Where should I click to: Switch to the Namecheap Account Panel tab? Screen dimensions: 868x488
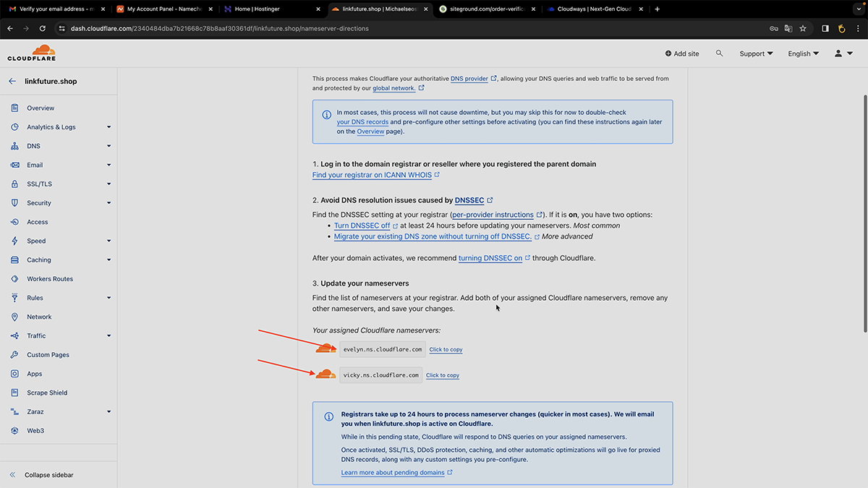point(165,9)
